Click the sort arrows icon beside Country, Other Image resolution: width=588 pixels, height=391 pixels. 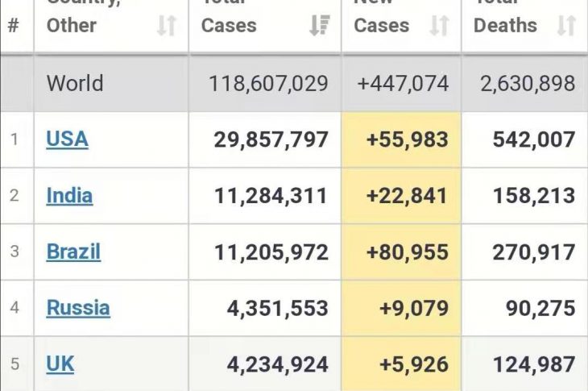pyautogui.click(x=166, y=26)
